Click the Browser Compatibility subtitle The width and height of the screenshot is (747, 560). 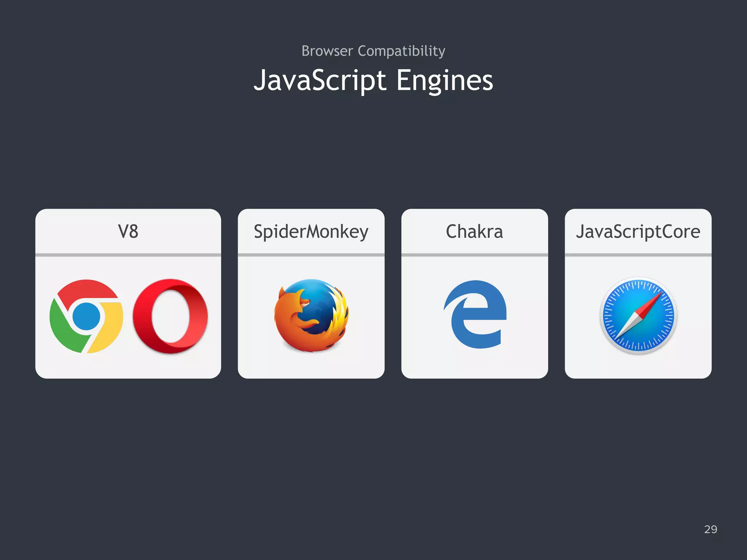[x=373, y=51]
